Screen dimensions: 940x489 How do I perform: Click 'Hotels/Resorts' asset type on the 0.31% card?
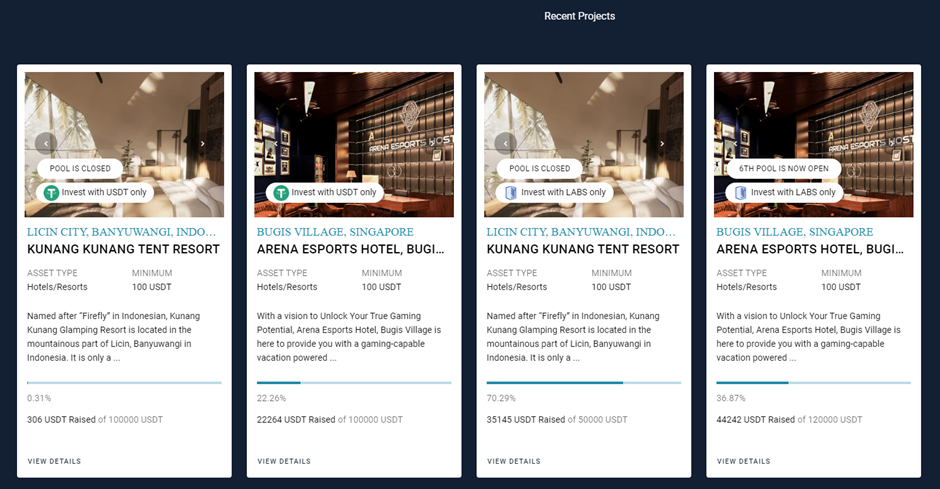pyautogui.click(x=57, y=287)
